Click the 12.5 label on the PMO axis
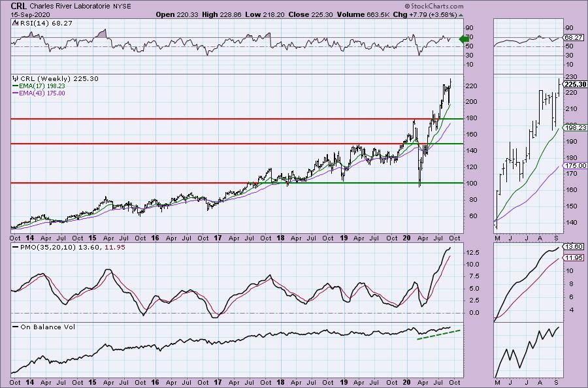Screen dimensions: 588x388 click(x=472, y=253)
